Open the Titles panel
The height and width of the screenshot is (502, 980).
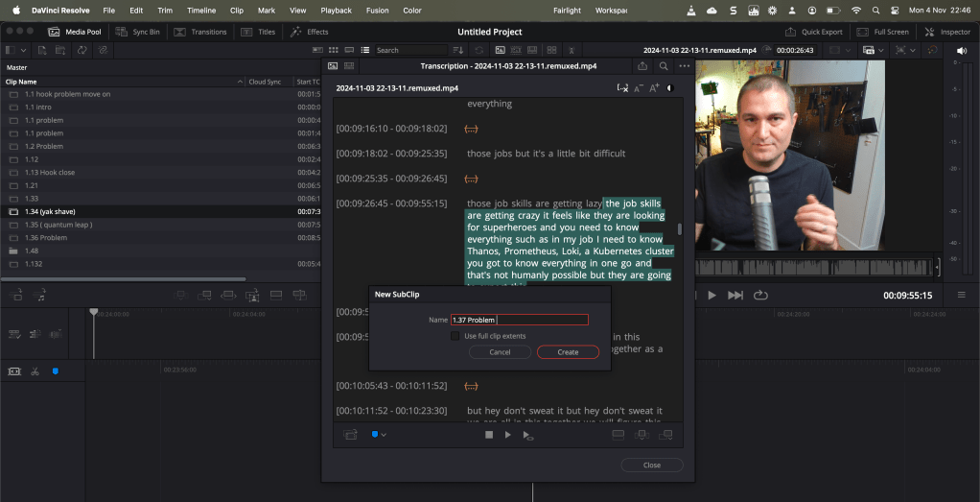click(258, 32)
